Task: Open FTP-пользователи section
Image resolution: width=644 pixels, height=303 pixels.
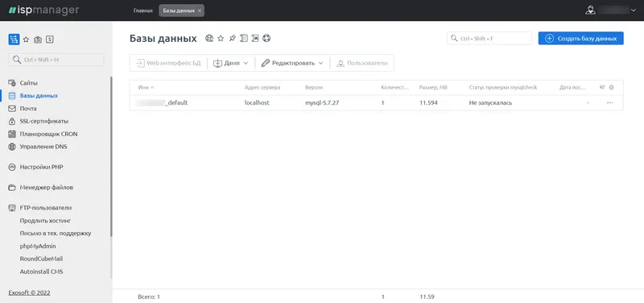Action: click(x=46, y=208)
